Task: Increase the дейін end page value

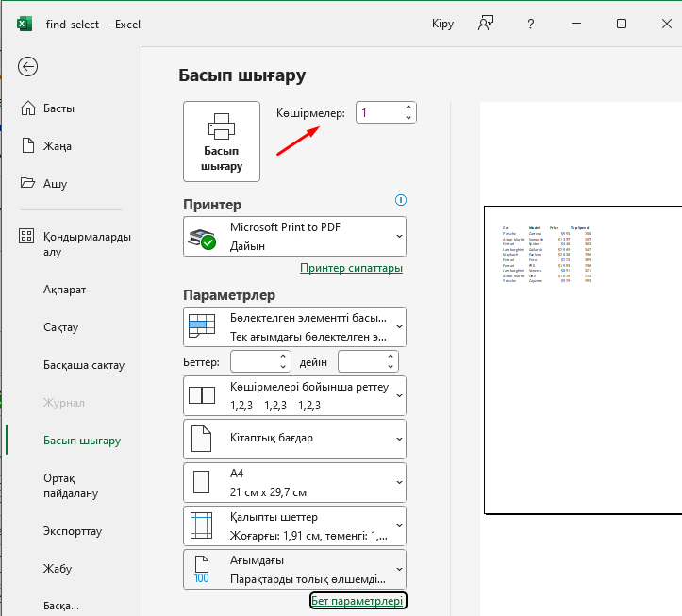Action: [391, 356]
